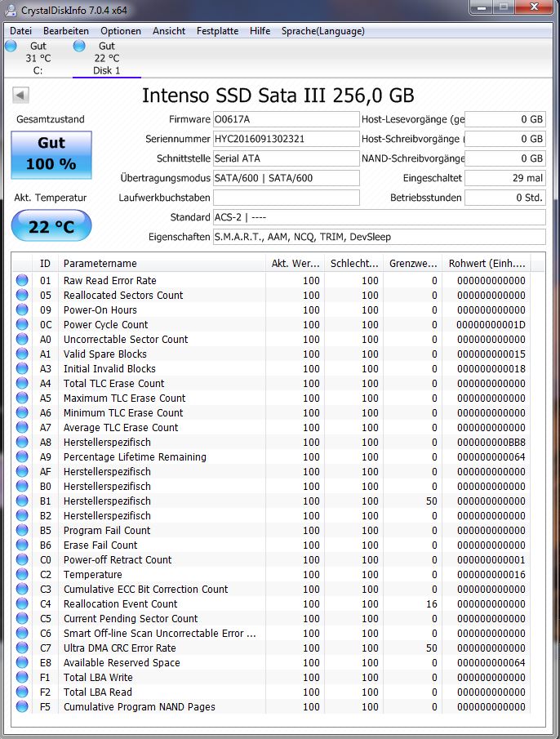560x739 pixels.
Task: Click status icon for Minimum TLC Erase Count
Action: coord(22,412)
